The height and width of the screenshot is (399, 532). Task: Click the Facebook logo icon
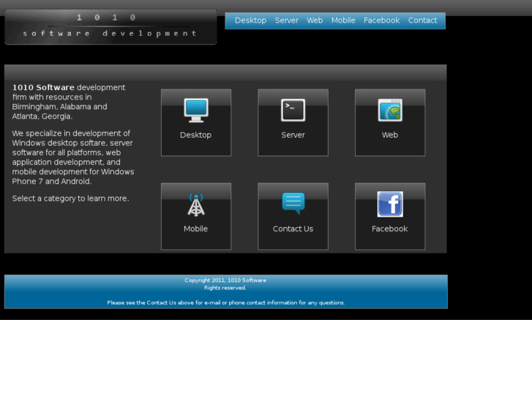pyautogui.click(x=390, y=204)
